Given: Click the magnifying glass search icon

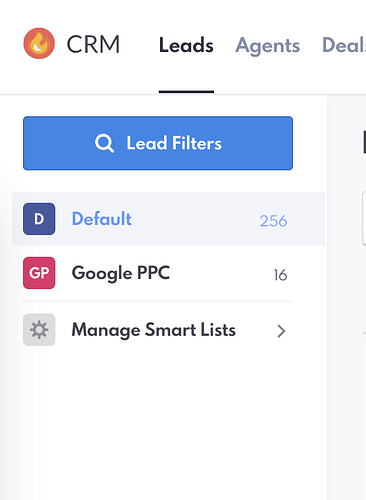Looking at the screenshot, I should pyautogui.click(x=104, y=143).
